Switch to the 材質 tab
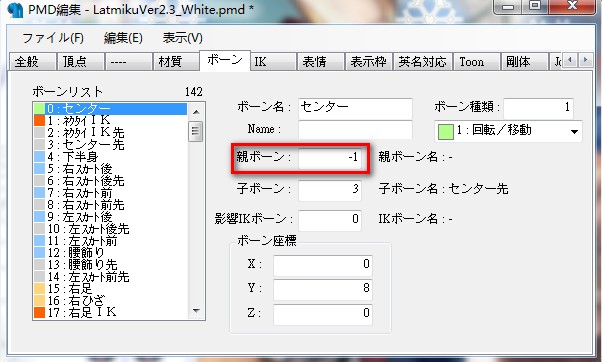This screenshot has width=602, height=362. coord(176,61)
